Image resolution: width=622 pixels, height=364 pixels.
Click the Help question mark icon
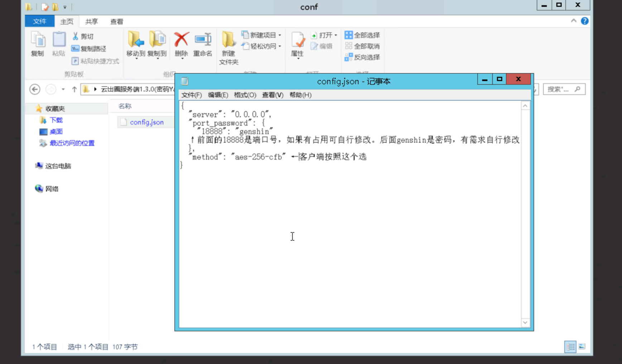point(584,21)
